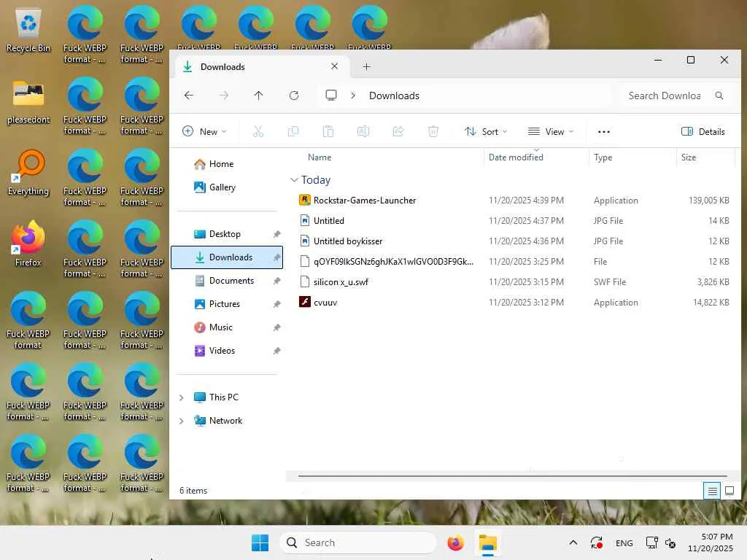Screen dimensions: 747x560
Task: Open Pictures in the navigation pane
Action: [x=225, y=304]
